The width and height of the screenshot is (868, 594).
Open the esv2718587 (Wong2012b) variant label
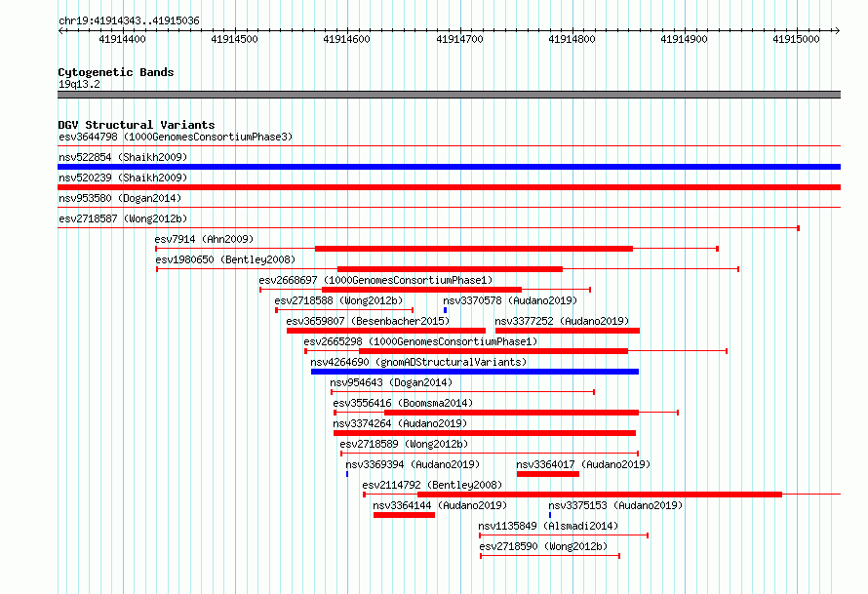[123, 218]
